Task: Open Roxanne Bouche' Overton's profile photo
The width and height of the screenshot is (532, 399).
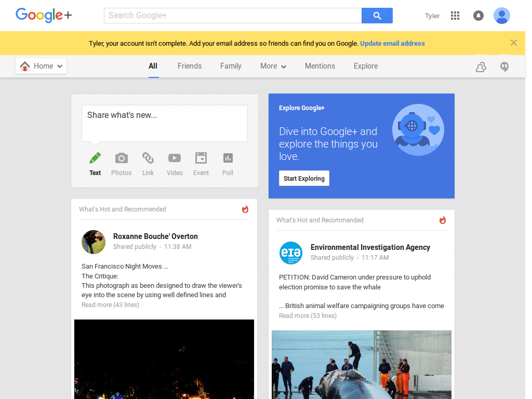Action: (x=94, y=242)
